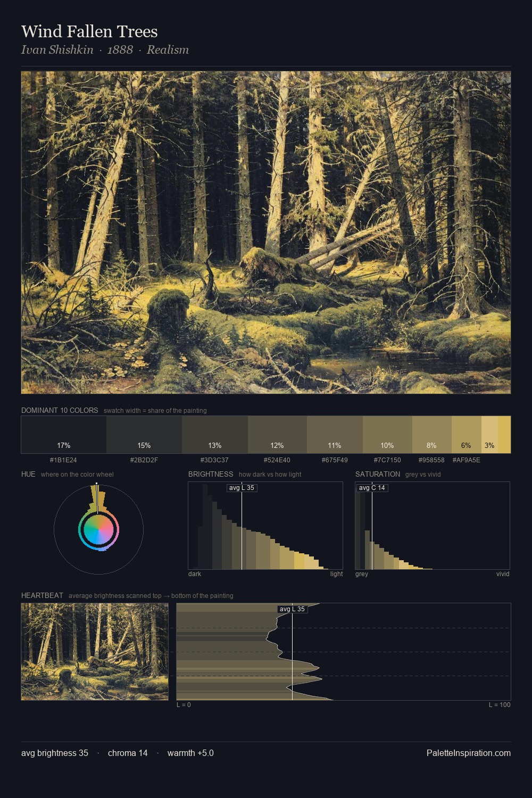Click the hue color wheel center
This screenshot has width=532, height=798.
[98, 530]
